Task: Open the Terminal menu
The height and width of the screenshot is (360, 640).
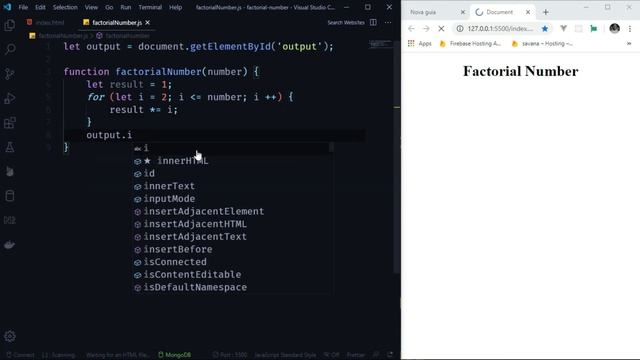Action: click(x=150, y=7)
